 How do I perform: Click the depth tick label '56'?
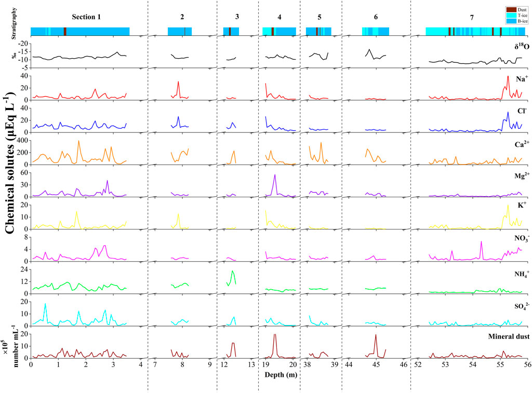coord(527,364)
